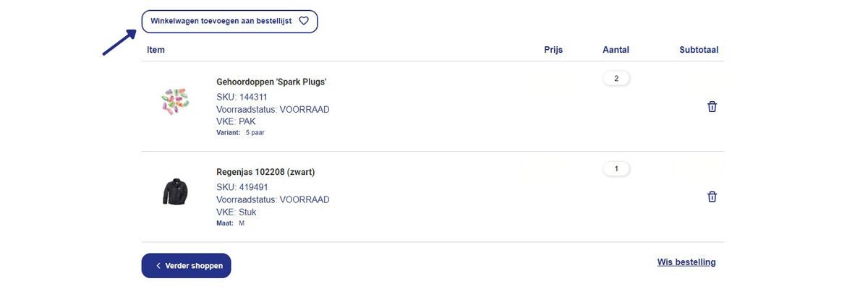Remove Regenjas 102208 using its trash icon

point(712,197)
